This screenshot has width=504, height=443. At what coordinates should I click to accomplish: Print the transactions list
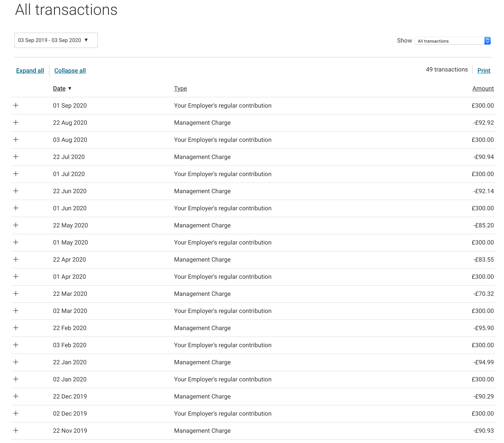coord(483,71)
